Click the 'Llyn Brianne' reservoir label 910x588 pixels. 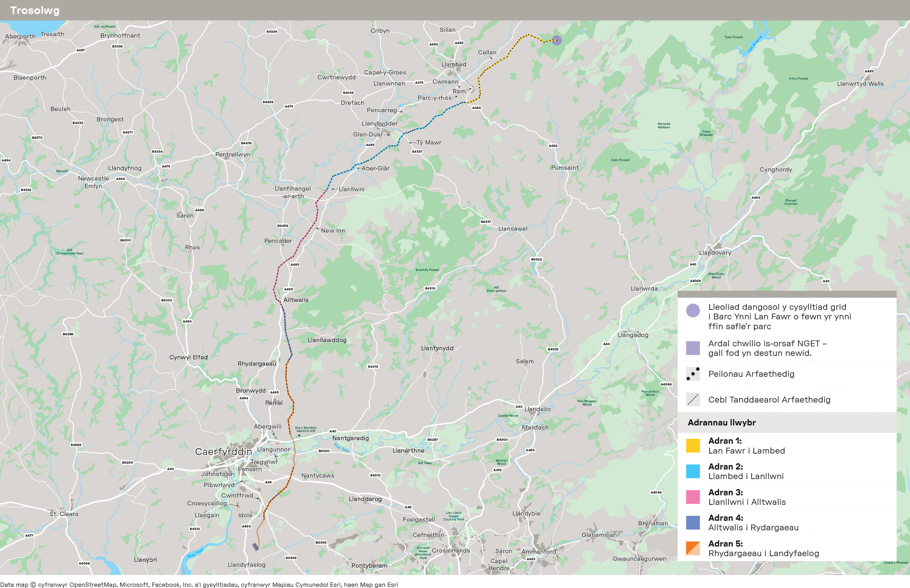click(754, 44)
